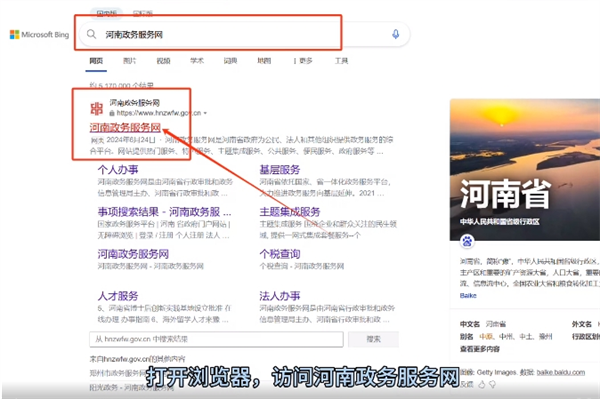Switch to the 图片 results tab

click(x=129, y=61)
